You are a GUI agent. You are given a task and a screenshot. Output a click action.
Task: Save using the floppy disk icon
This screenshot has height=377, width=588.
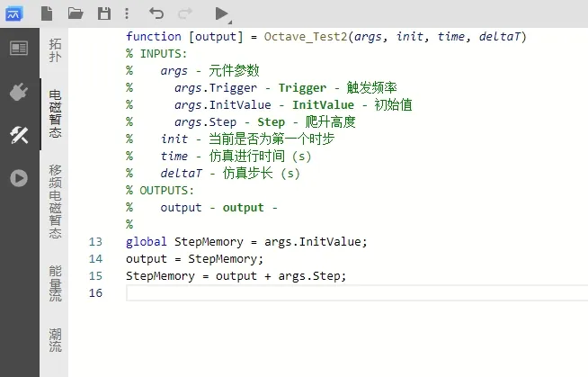tap(104, 13)
